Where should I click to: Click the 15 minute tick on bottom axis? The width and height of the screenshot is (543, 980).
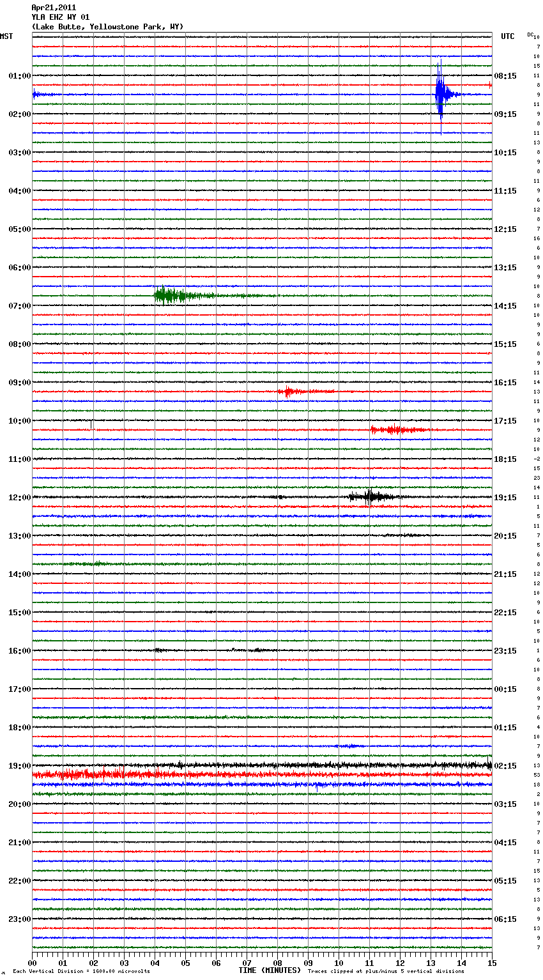point(492,963)
